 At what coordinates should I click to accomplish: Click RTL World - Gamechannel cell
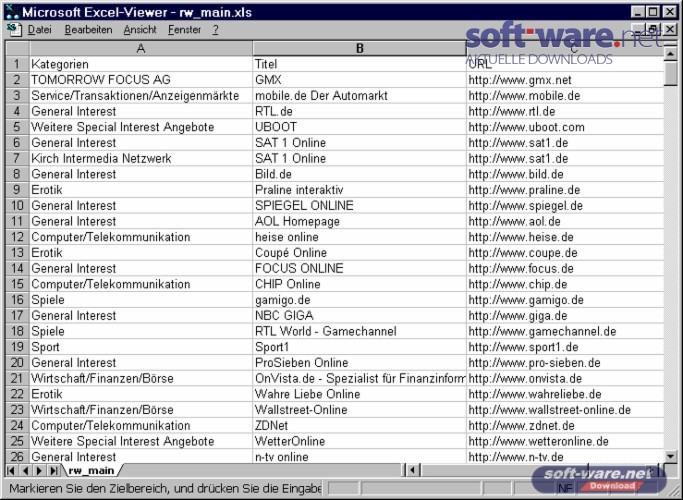pos(359,331)
